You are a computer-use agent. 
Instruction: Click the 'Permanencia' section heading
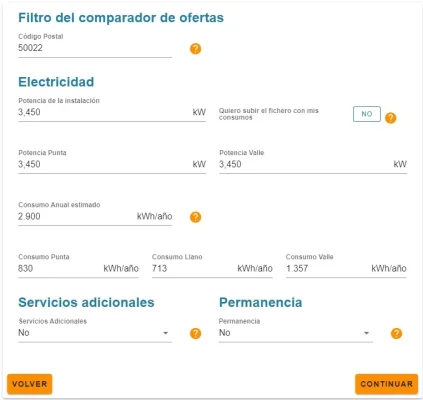pyautogui.click(x=261, y=302)
